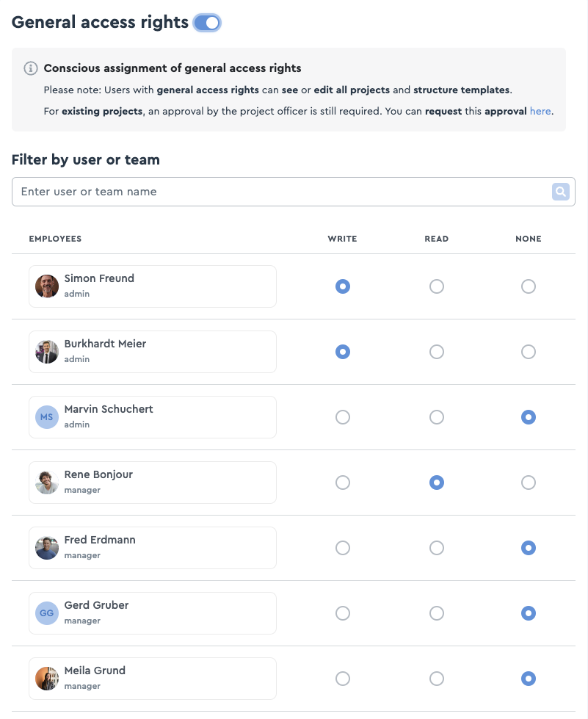Viewport: 588px width, 719px height.
Task: Click Meila Grund's avatar photo
Action: click(x=47, y=679)
